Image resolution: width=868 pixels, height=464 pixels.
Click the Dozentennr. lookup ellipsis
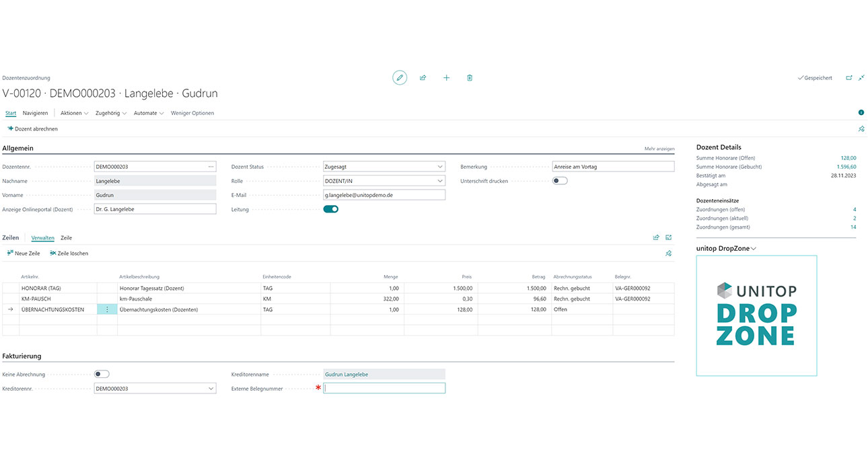click(211, 167)
